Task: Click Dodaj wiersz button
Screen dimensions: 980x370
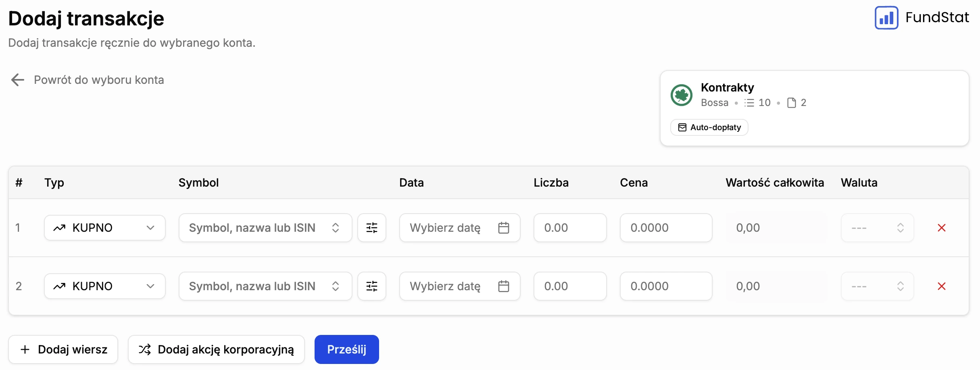Action: tap(63, 349)
